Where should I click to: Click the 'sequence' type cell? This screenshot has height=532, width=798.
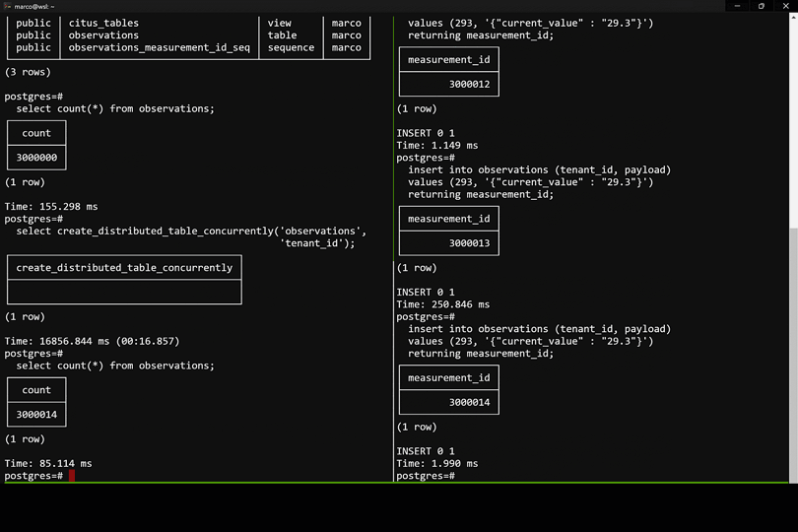click(291, 47)
